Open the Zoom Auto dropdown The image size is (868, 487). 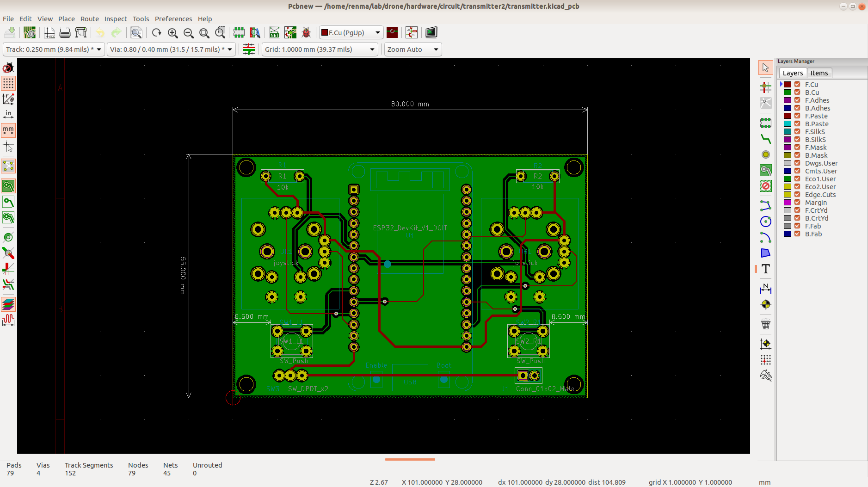[413, 49]
